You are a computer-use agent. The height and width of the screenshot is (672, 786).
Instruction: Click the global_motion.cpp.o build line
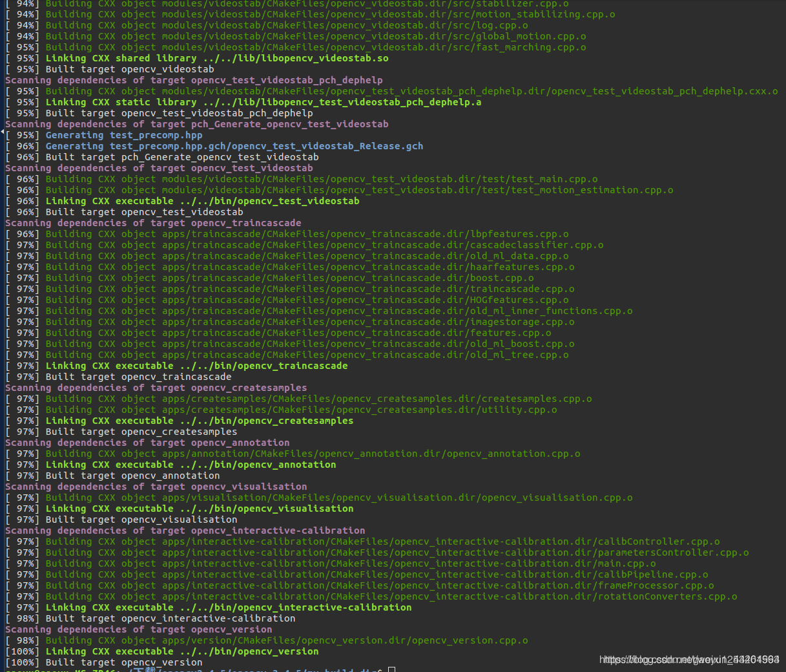[x=296, y=36]
